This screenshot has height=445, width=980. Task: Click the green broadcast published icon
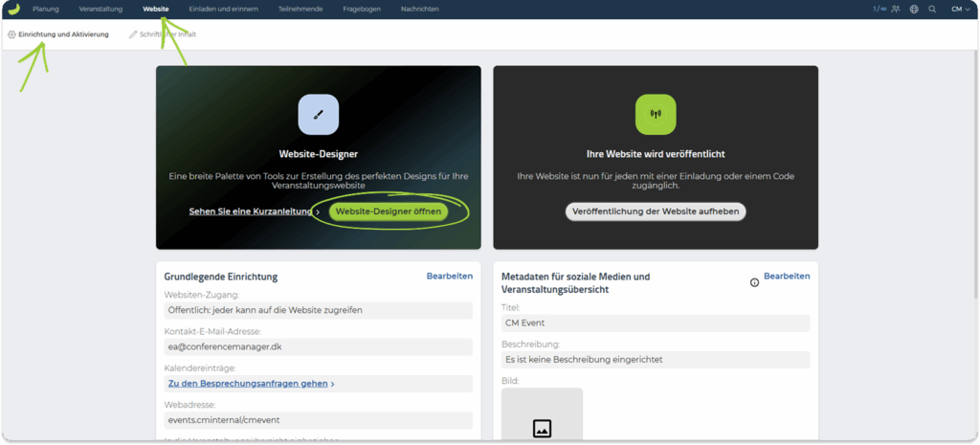[656, 114]
